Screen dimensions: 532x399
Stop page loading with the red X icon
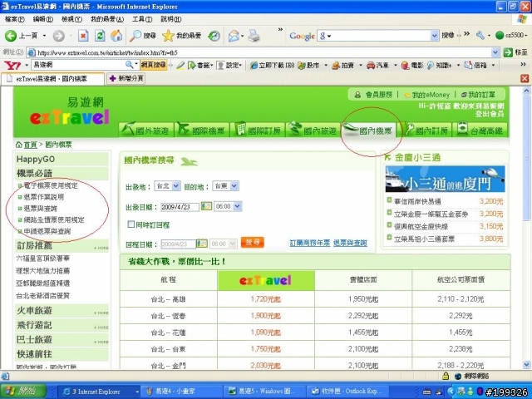pyautogui.click(x=83, y=36)
